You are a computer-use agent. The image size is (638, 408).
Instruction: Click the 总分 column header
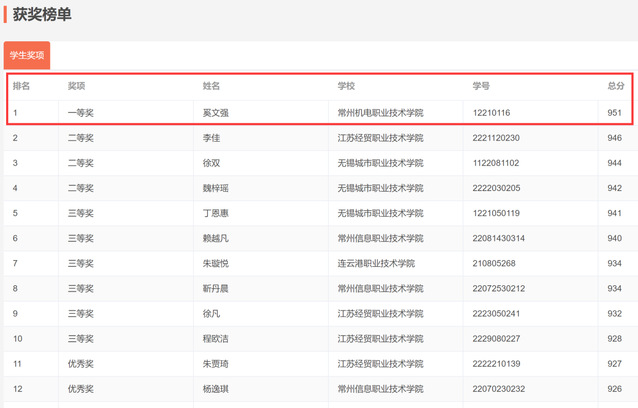pyautogui.click(x=616, y=87)
